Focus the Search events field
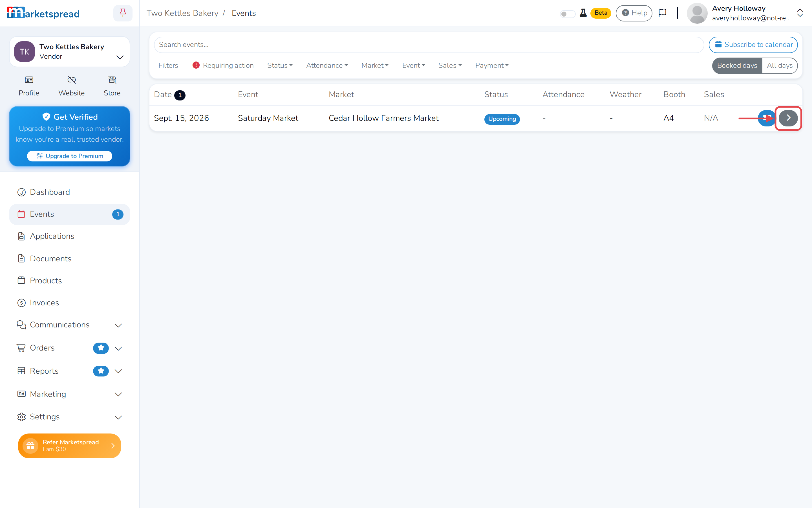 tap(429, 45)
